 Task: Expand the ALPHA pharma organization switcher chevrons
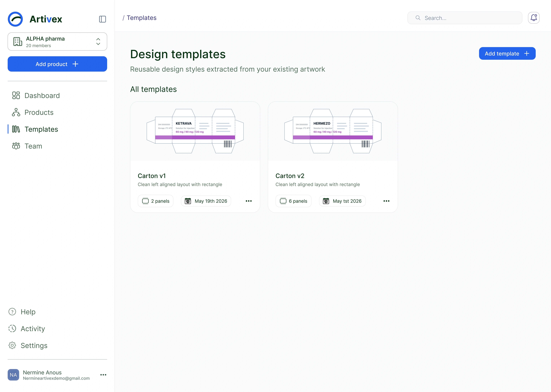[98, 42]
